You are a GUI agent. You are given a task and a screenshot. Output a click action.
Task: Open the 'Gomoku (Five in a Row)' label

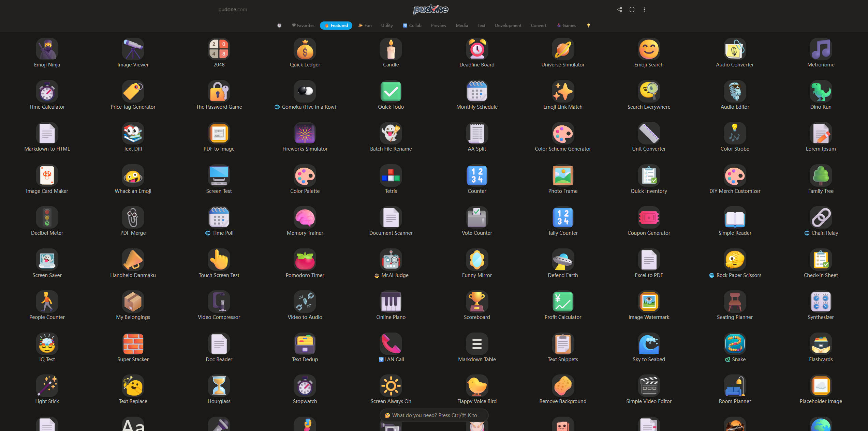pos(305,107)
